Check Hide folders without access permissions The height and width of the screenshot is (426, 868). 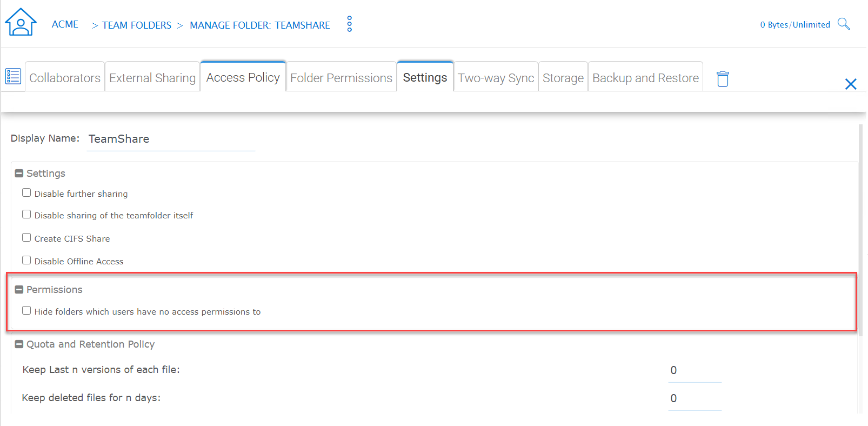coord(26,310)
